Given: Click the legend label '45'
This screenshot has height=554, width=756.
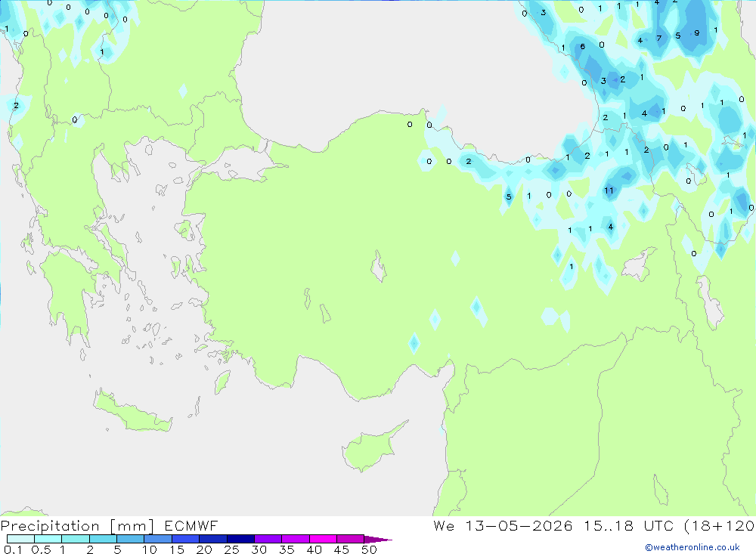Looking at the screenshot, I should (x=342, y=549).
